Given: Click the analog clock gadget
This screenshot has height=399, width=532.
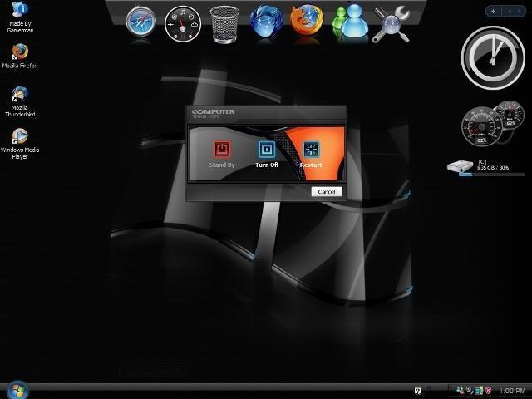Looking at the screenshot, I should 493,57.
